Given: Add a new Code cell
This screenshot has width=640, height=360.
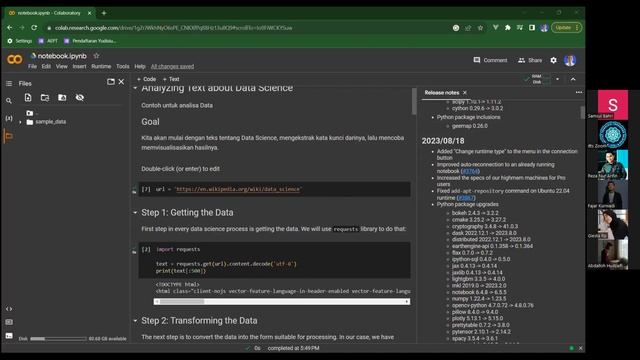Looking at the screenshot, I should [x=147, y=79].
